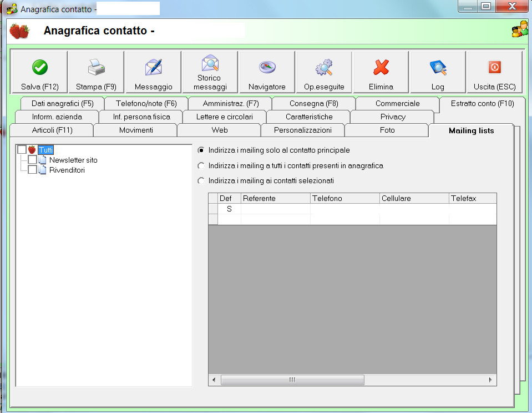Screen dimensions: 532x413
Task: Open the Amministraz. (F7) tab
Action: pos(230,104)
